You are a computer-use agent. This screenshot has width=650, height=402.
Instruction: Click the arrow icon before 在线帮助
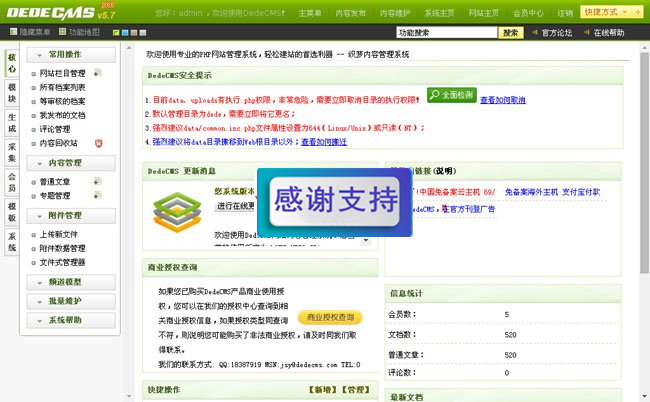tap(587, 32)
